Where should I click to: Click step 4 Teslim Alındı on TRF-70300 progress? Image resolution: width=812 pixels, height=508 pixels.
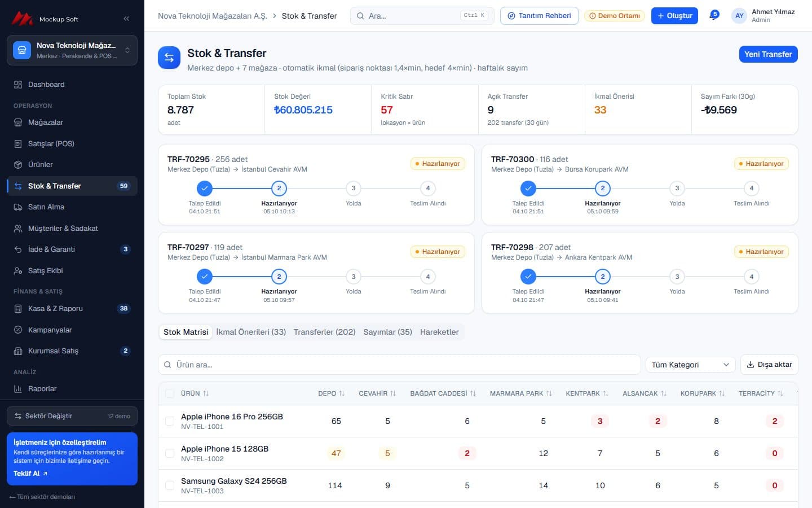(752, 189)
